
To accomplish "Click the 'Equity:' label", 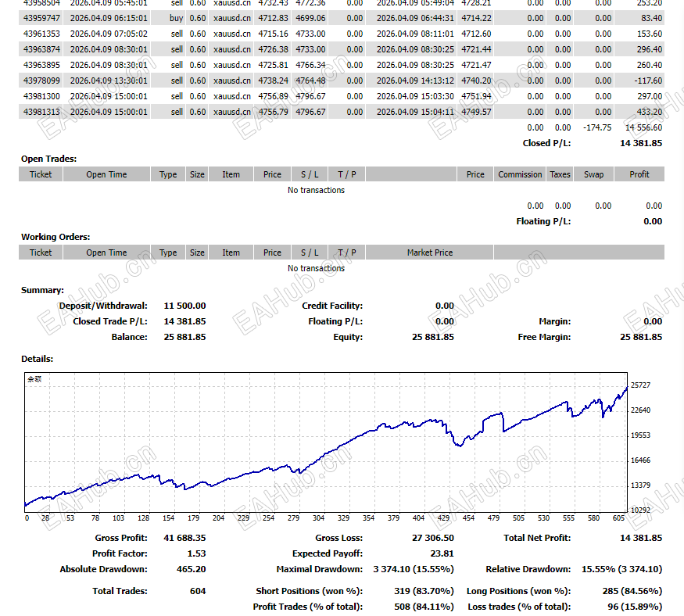I will click(x=348, y=337).
